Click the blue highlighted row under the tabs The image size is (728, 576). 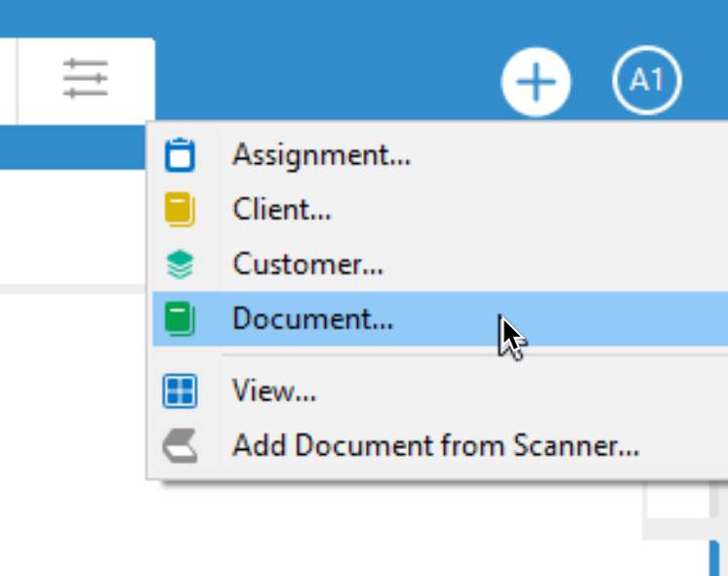tap(73, 147)
